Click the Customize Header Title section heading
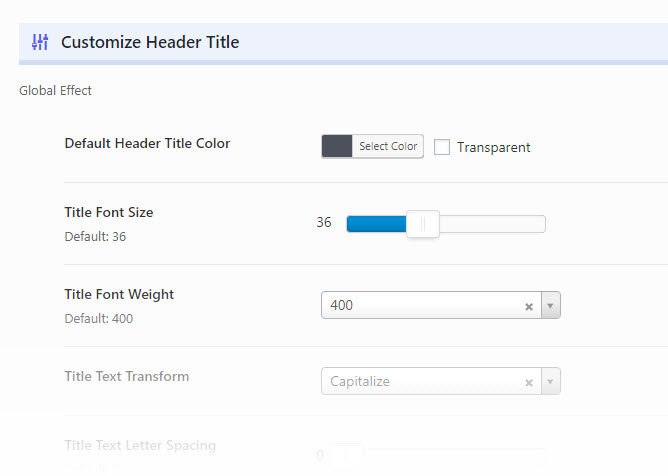668x476 pixels. click(150, 42)
